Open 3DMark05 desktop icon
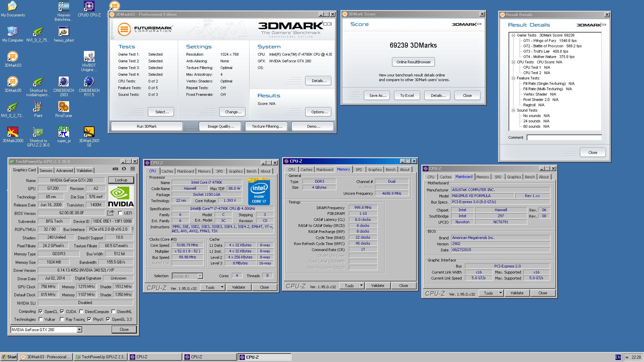 [x=13, y=84]
